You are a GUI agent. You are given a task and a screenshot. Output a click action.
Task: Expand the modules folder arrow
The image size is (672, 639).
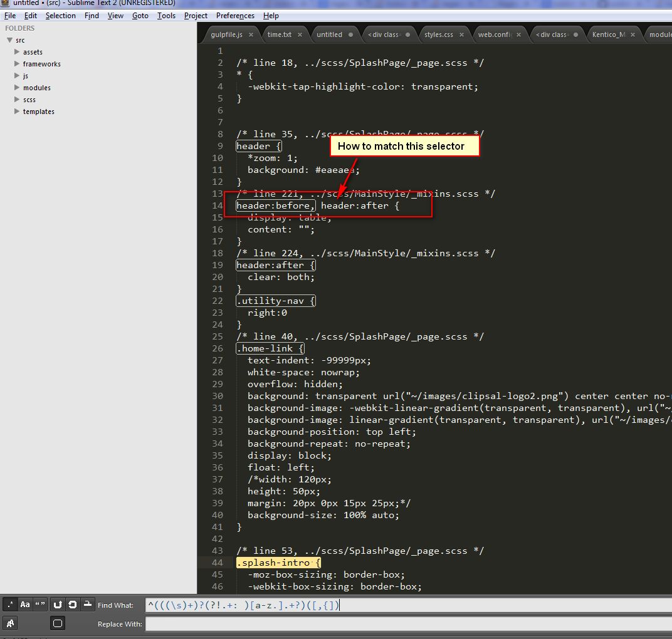(x=17, y=87)
